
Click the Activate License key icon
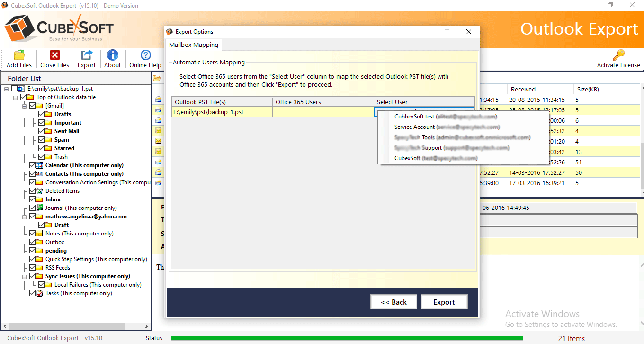618,55
